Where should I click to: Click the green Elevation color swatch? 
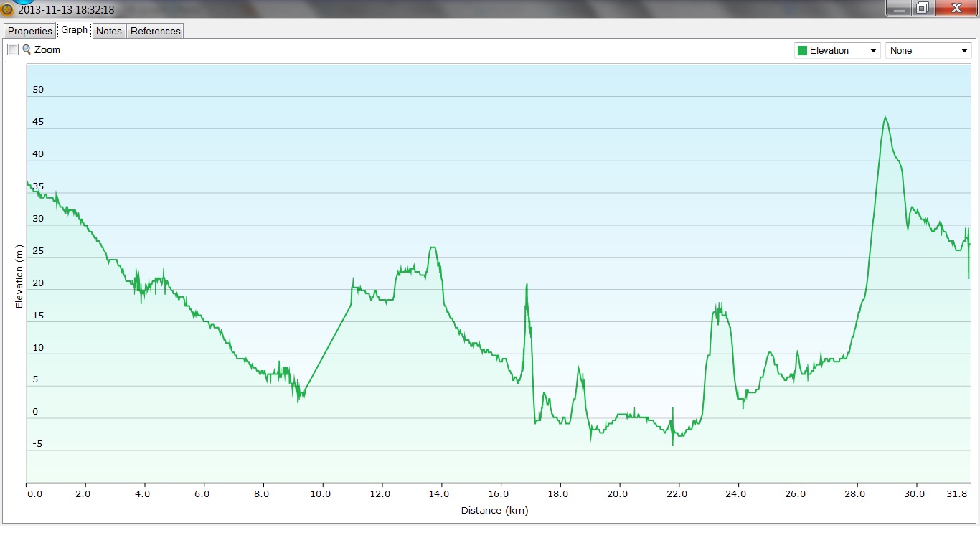point(802,51)
